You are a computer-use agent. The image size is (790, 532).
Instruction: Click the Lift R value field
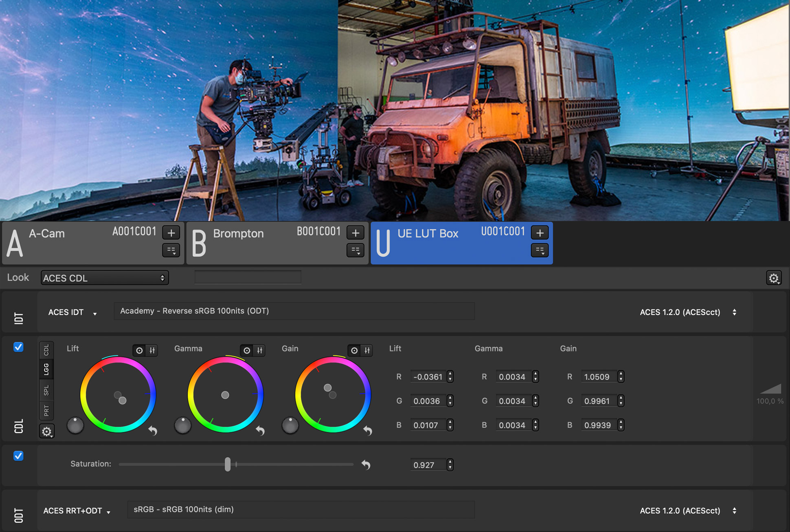[x=428, y=377]
